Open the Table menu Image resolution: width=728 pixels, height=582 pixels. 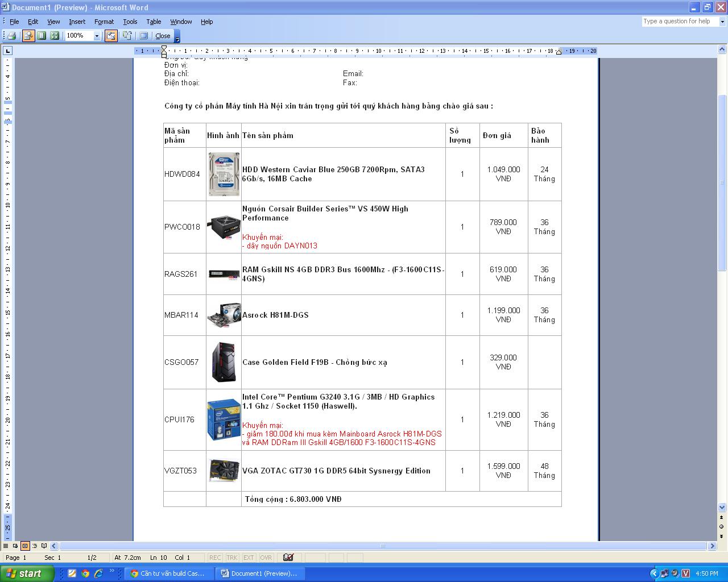[154, 22]
